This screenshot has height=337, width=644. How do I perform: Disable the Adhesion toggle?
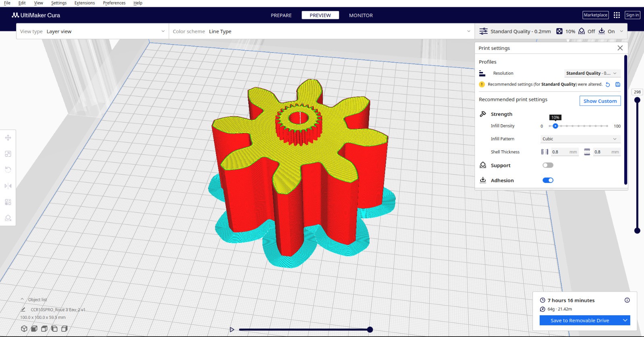[548, 180]
